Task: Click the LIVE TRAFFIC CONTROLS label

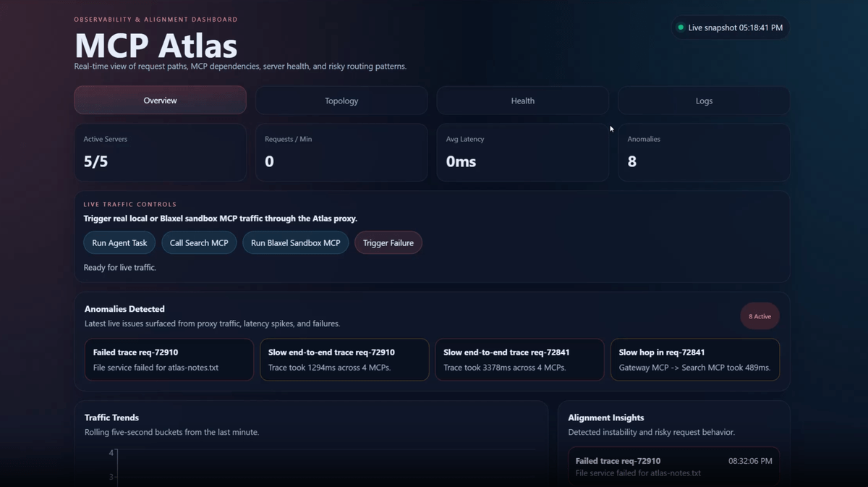Action: 130,205
